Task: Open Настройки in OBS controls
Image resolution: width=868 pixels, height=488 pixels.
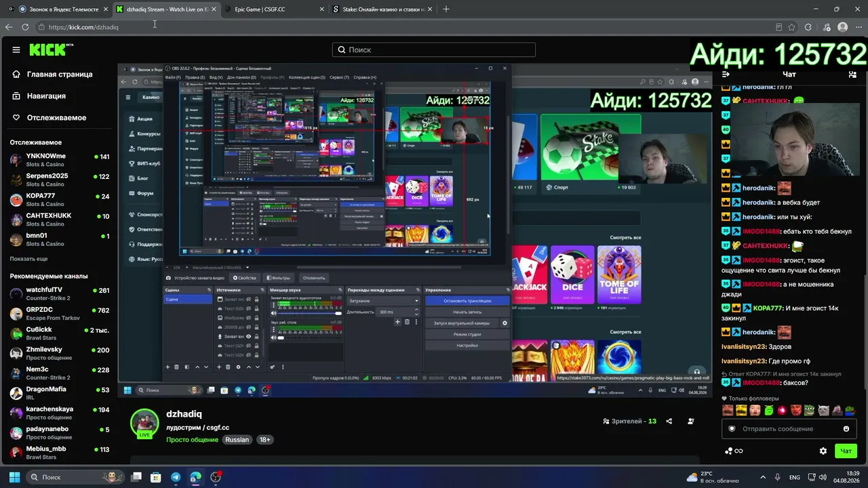Action: [467, 345]
